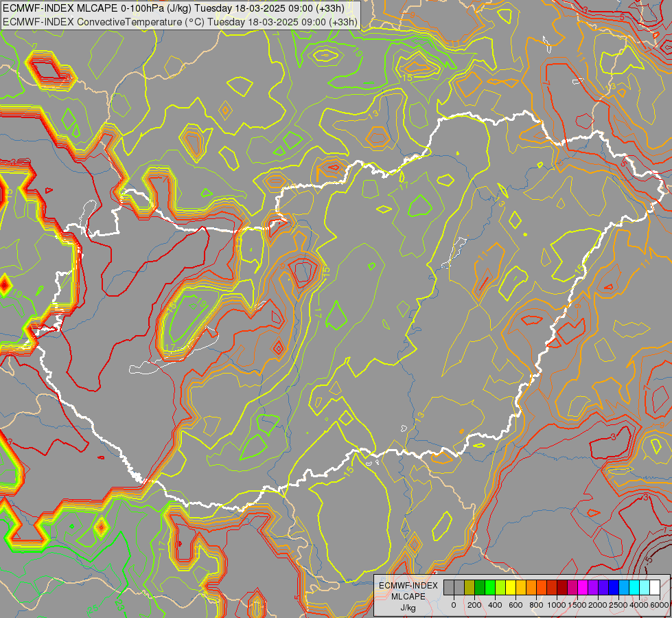Click the MLCAPE 0-100hPa header title line
This screenshot has width=672, height=618.
click(x=174, y=8)
